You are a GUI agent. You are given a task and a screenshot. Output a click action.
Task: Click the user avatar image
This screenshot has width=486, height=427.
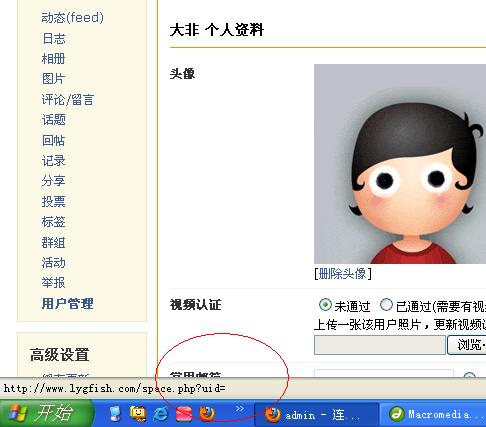coord(400,164)
